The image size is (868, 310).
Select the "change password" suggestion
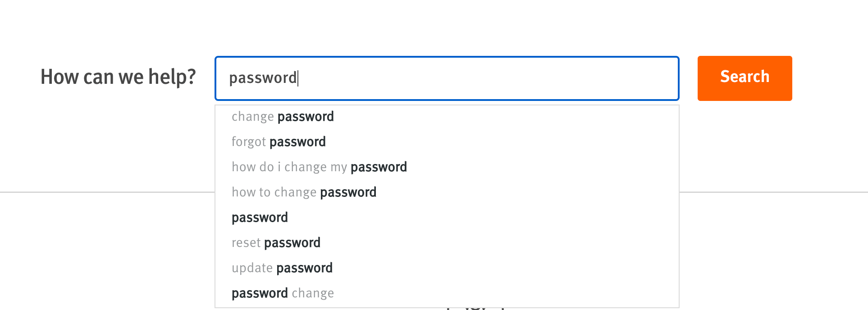point(283,117)
